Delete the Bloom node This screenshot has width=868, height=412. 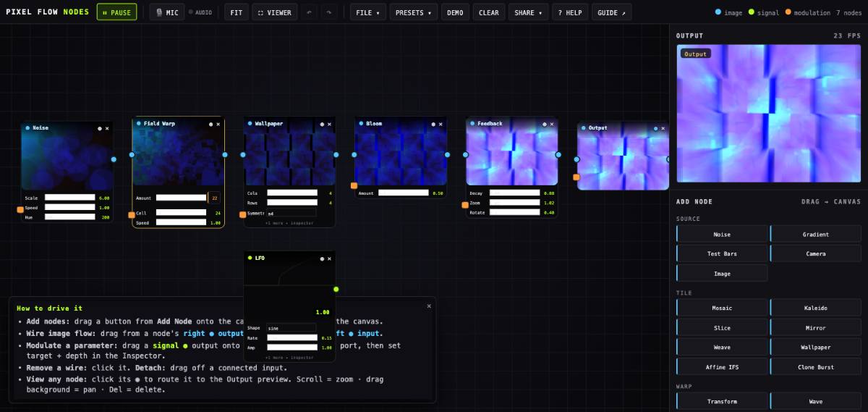pyautogui.click(x=441, y=124)
